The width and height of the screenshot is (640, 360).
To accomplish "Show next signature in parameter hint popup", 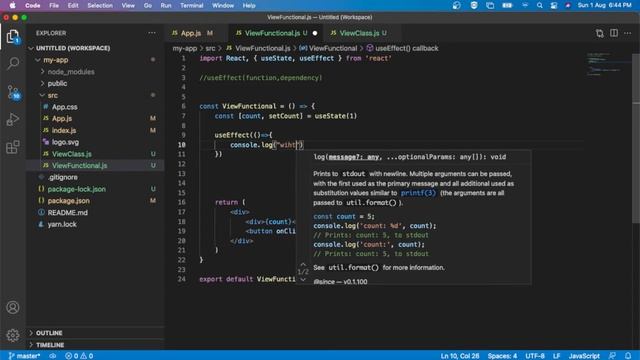I will [x=303, y=280].
